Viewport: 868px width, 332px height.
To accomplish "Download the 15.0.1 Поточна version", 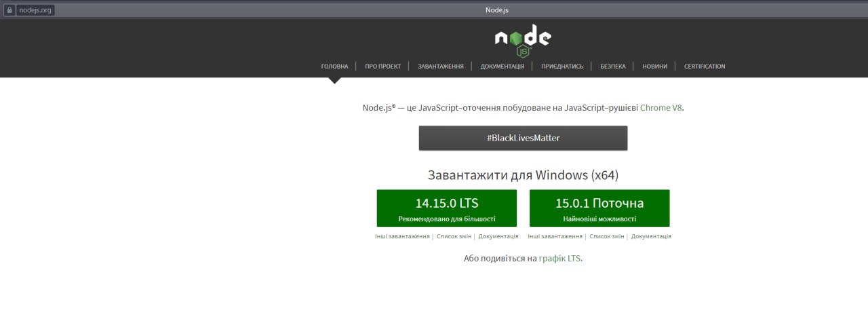I will 599,208.
